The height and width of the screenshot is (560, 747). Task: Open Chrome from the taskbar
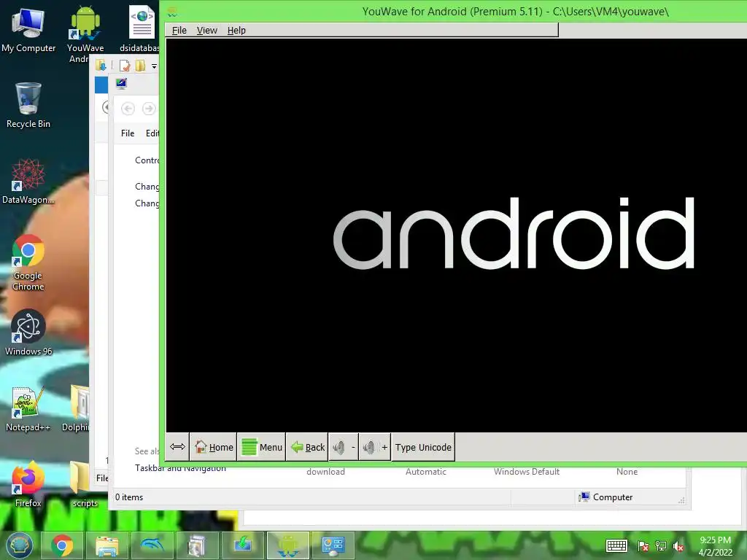coord(62,545)
